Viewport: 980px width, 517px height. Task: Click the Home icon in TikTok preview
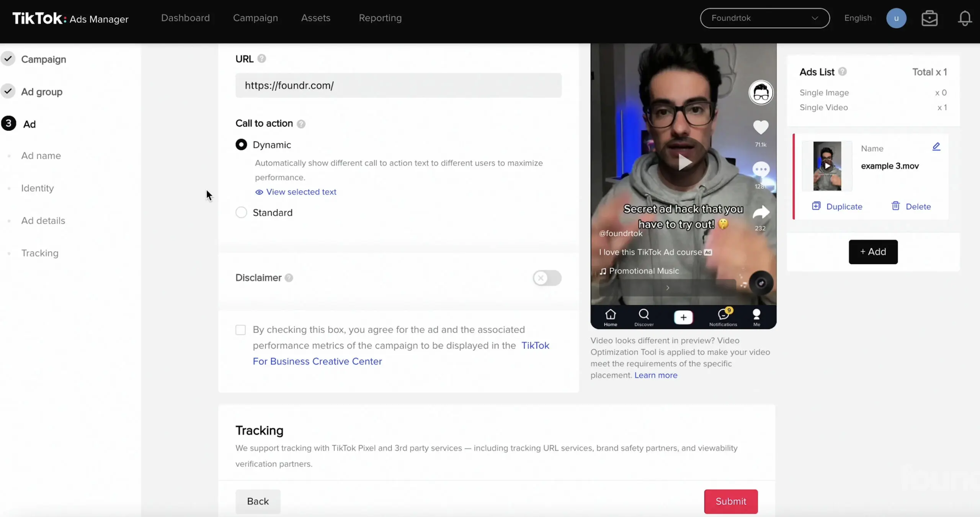pyautogui.click(x=611, y=316)
